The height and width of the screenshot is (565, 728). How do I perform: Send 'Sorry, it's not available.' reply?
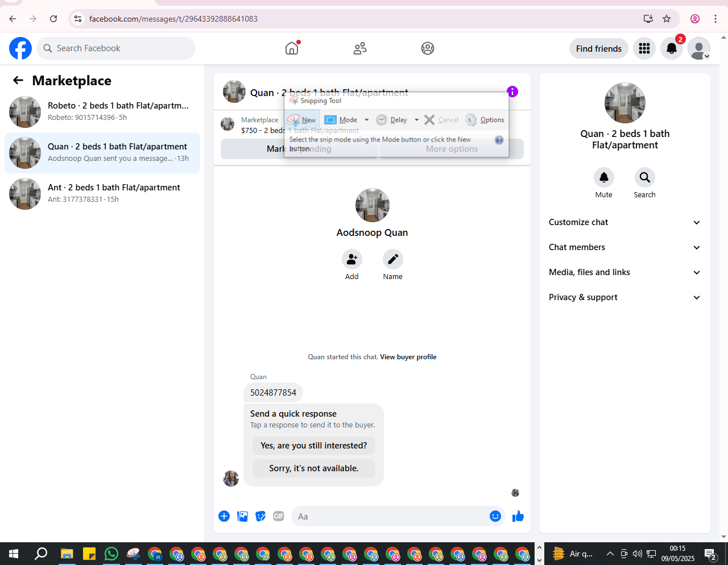313,468
